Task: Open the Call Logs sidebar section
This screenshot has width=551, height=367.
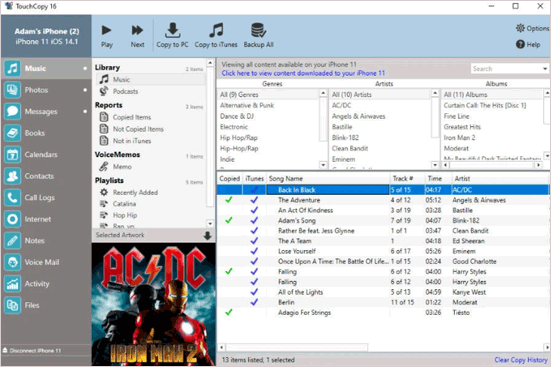Action: (46, 198)
